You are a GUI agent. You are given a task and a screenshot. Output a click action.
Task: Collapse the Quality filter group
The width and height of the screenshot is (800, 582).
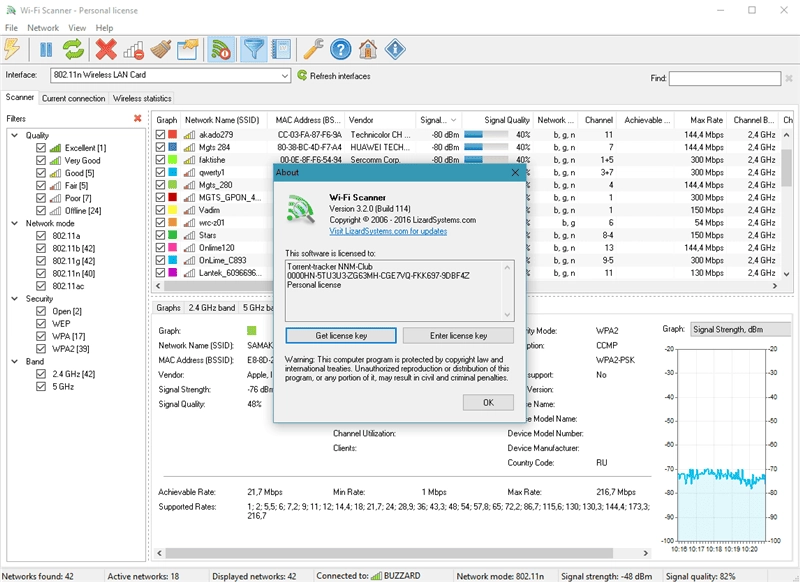15,135
